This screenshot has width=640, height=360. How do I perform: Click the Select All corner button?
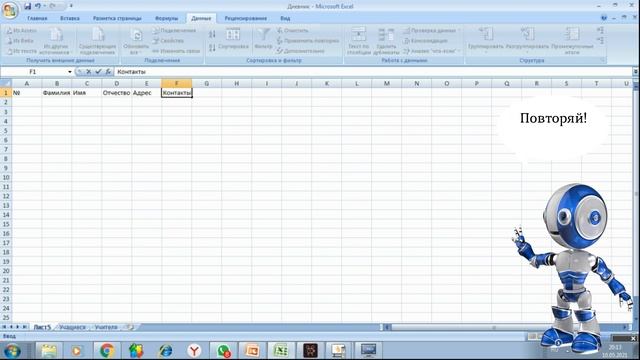coord(6,83)
